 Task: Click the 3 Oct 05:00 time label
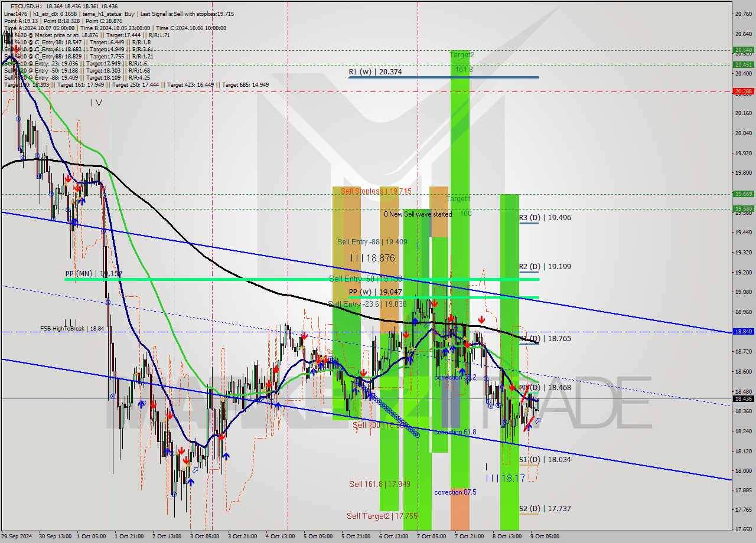pyautogui.click(x=204, y=537)
